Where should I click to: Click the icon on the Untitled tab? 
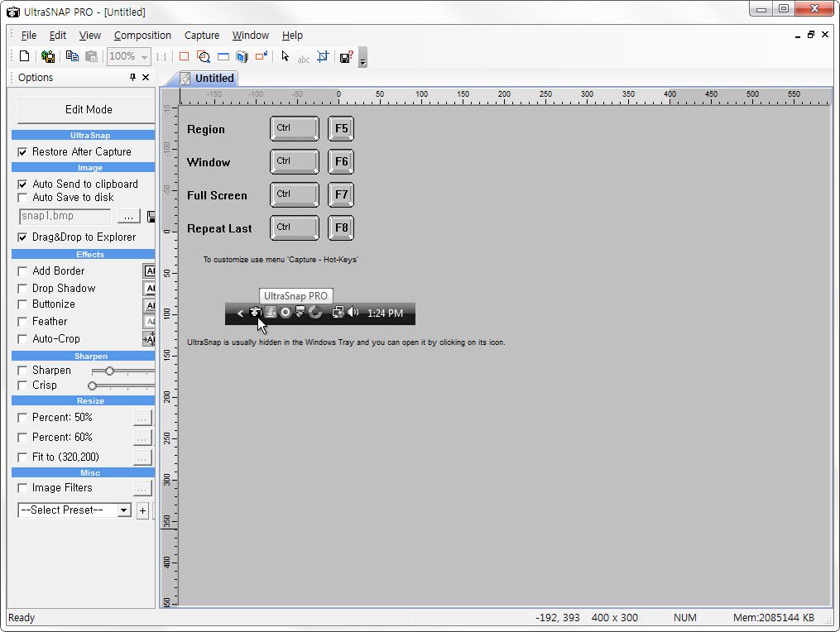185,79
